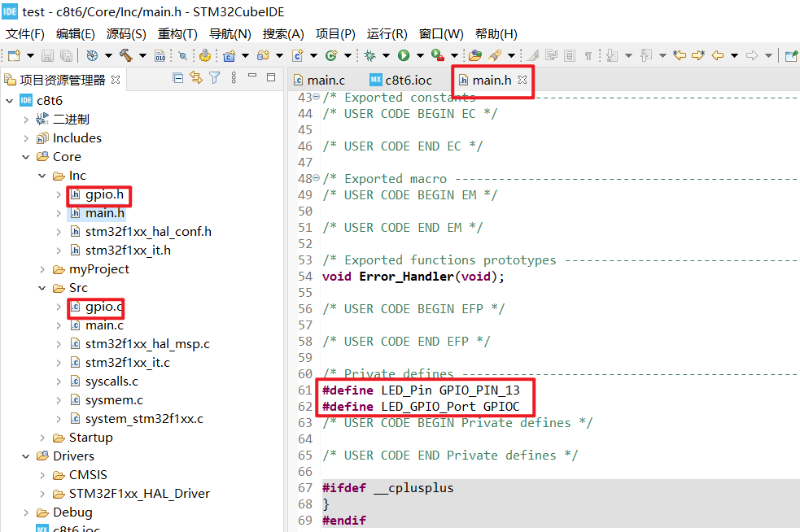The height and width of the screenshot is (532, 800).
Task: Collapse the c8t6 project node
Action: (9, 101)
